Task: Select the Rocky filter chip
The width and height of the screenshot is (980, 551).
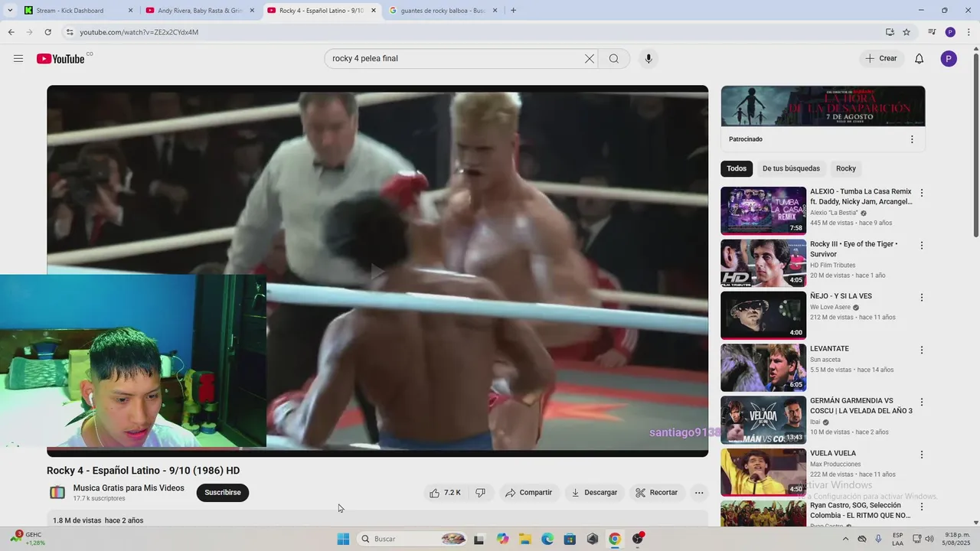Action: [x=846, y=168]
